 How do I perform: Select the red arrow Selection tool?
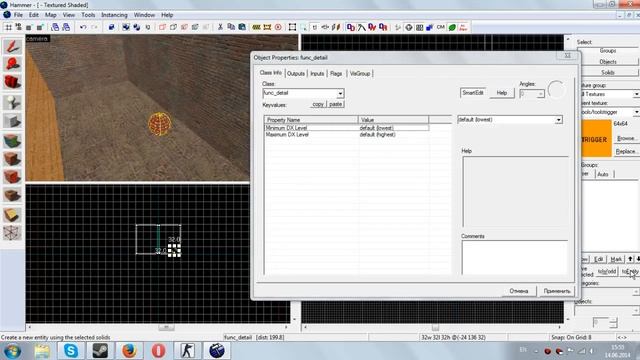12,46
